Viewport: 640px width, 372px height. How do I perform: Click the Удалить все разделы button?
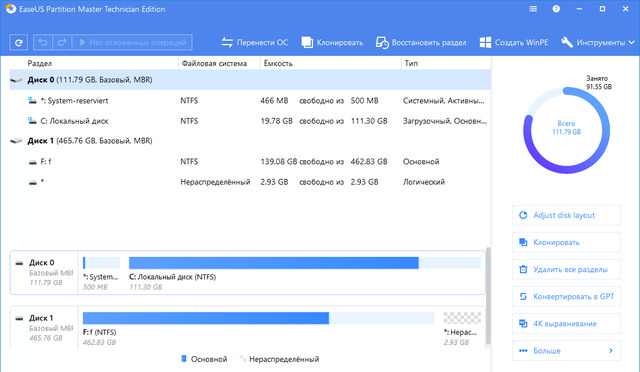pyautogui.click(x=566, y=270)
